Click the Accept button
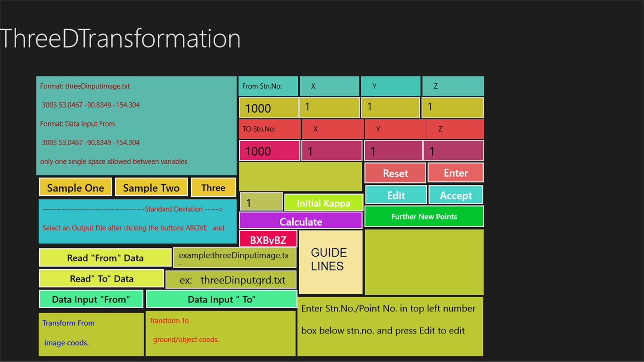 tap(455, 195)
